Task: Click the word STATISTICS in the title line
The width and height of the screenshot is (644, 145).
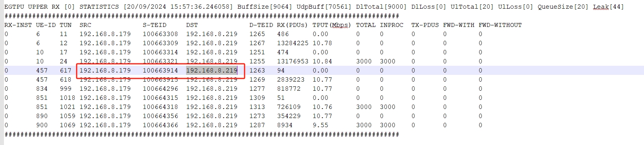Action: (99, 7)
